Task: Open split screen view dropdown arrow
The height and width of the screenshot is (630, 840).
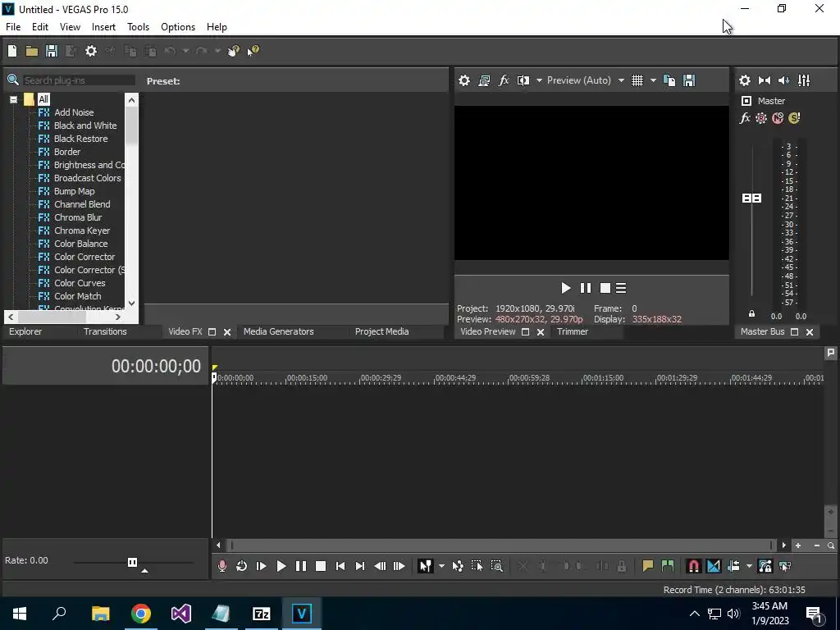Action: coord(539,80)
